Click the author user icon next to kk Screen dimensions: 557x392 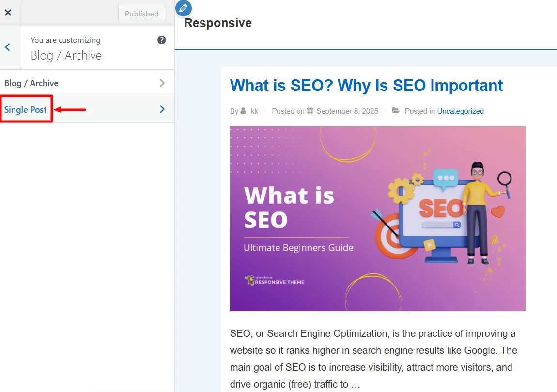tap(243, 110)
